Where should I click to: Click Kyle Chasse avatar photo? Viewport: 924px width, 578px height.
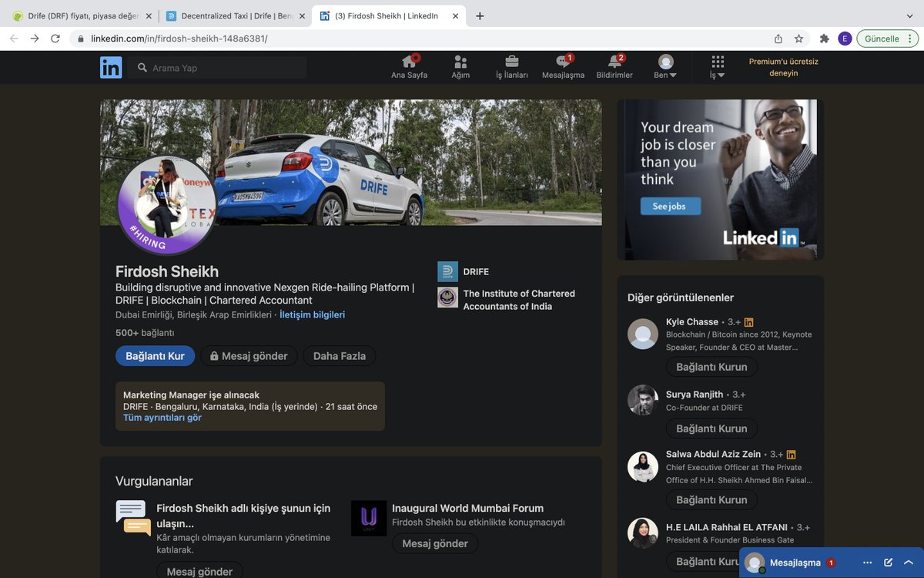coord(643,334)
